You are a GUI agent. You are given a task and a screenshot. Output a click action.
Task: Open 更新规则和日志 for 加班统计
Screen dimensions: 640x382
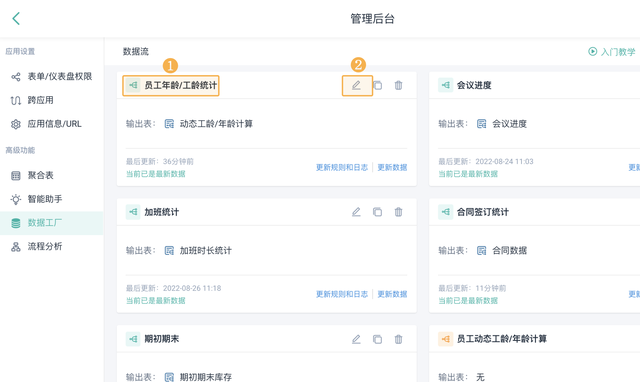coord(342,294)
